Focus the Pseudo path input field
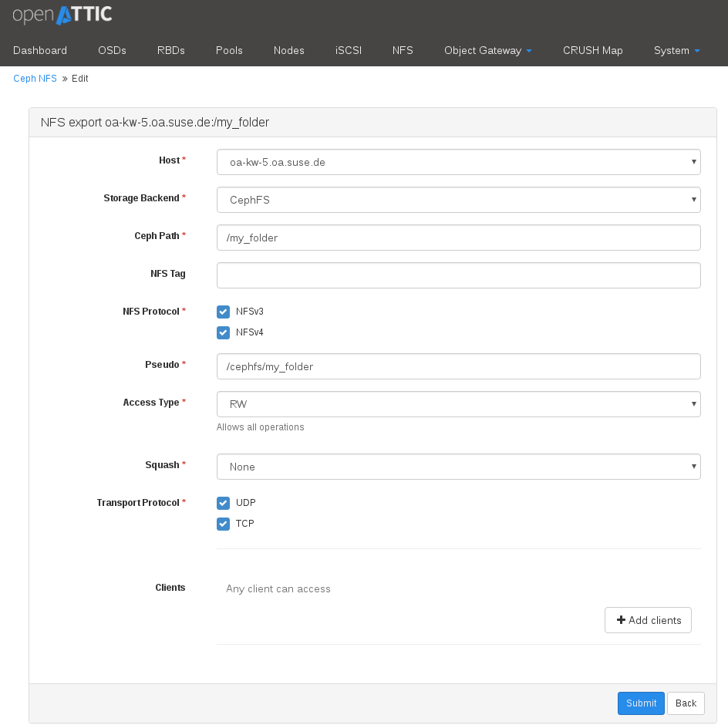The height and width of the screenshot is (725, 728). point(458,366)
